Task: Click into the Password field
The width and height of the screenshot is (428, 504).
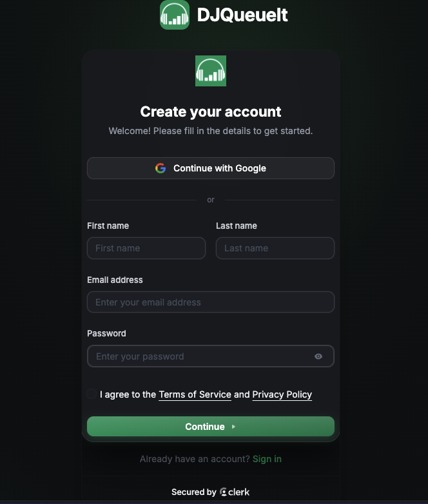Action: click(200, 356)
